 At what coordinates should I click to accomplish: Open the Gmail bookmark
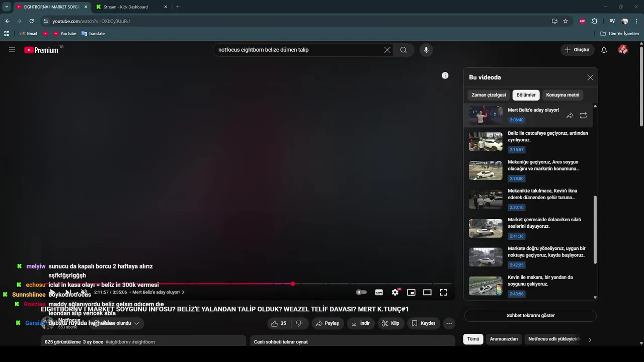[28, 33]
